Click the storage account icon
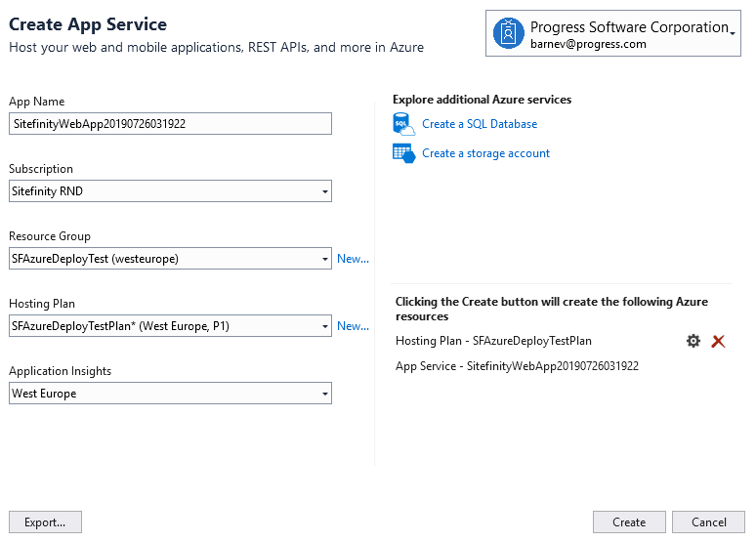This screenshot has width=756, height=542. coord(403,153)
